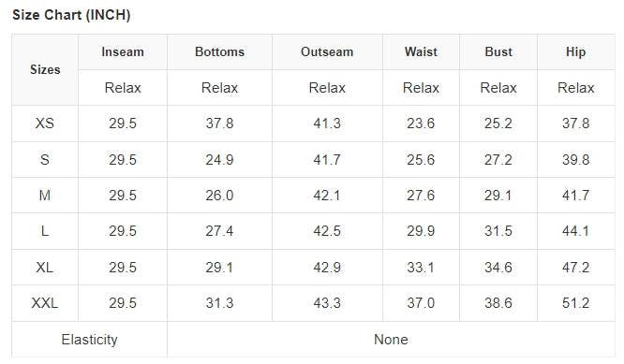The height and width of the screenshot is (364, 624).
Task: Select the Bust column header
Action: 498,51
